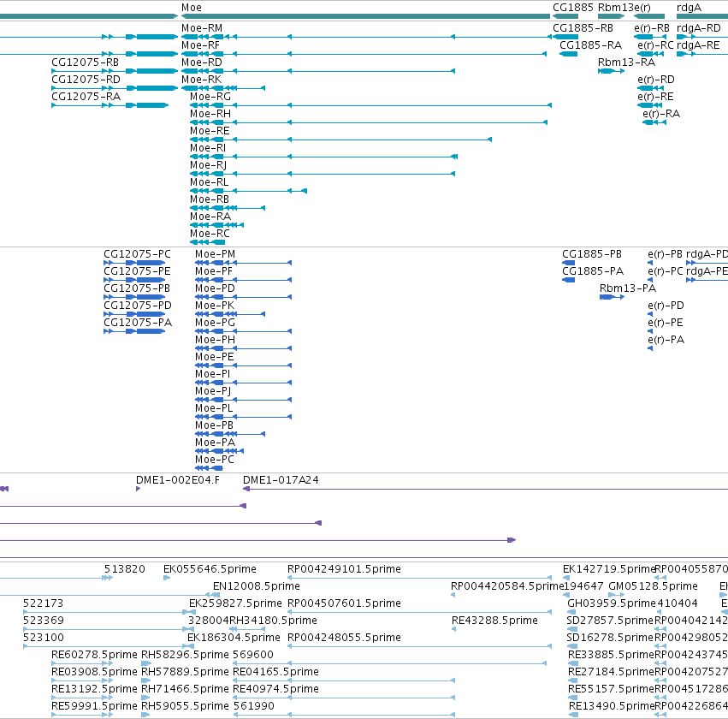Screen dimensions: 728x719
Task: Select the CG12075-RB transcript label
Action: pos(85,62)
